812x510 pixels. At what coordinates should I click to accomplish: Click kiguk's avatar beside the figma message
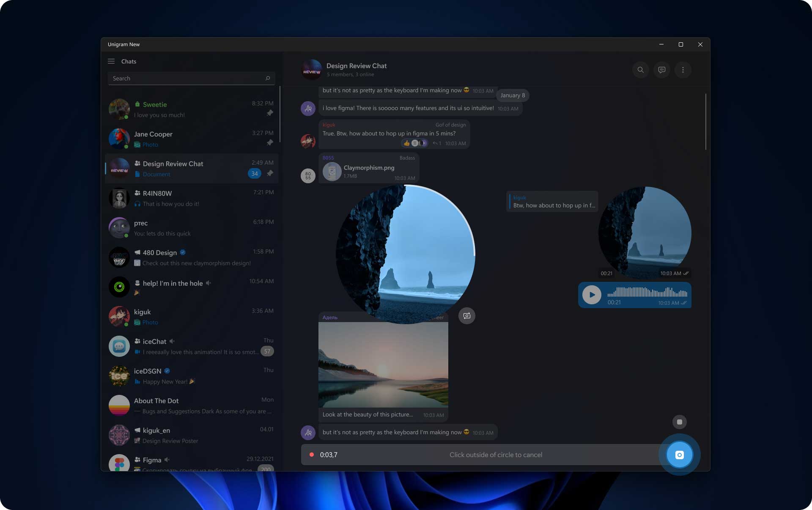(308, 141)
